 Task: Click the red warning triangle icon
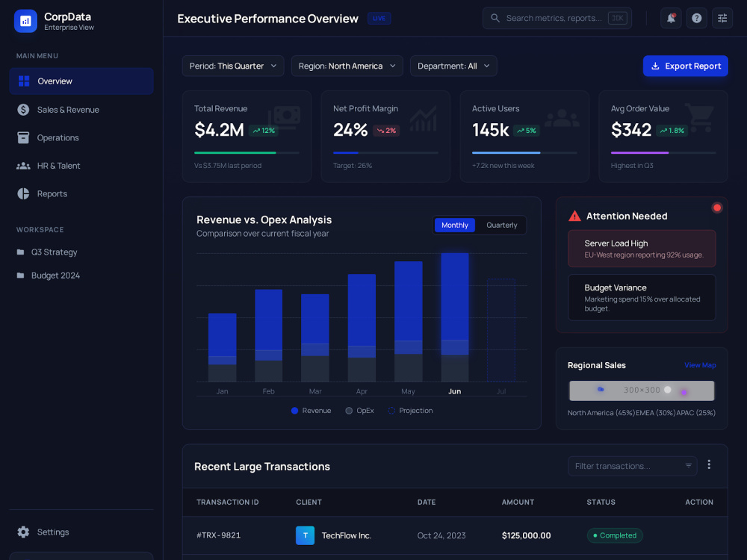tap(575, 217)
